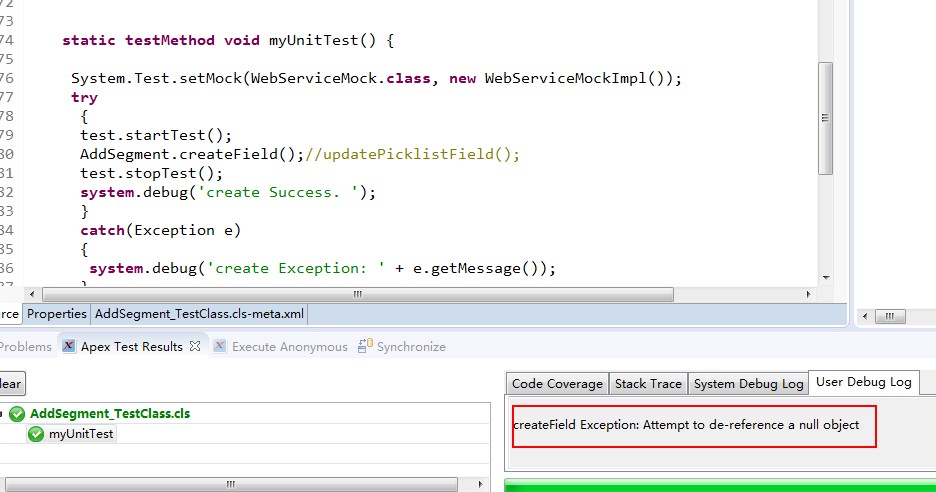Screen dimensions: 936x492
Task: Open the AddSegment_TestClass.cls-meta.xml tab
Action: [199, 314]
